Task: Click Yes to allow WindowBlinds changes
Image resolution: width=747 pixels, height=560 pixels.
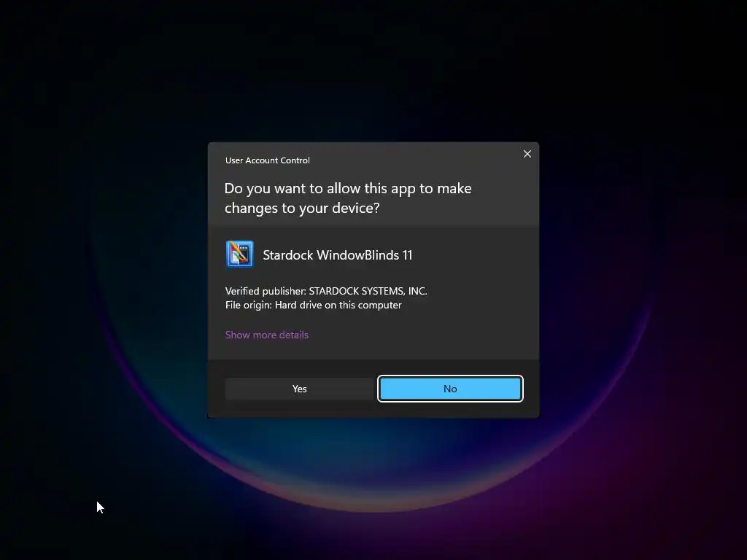Action: pyautogui.click(x=299, y=389)
